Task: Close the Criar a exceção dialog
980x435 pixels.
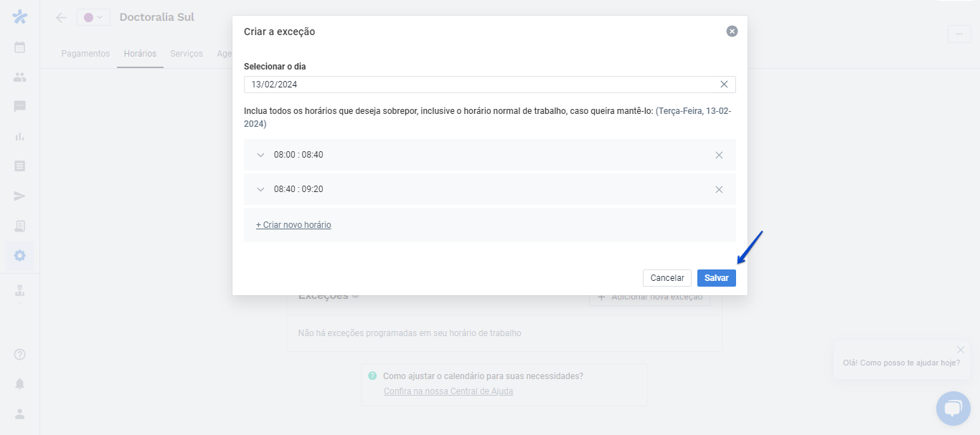Action: 732,32
